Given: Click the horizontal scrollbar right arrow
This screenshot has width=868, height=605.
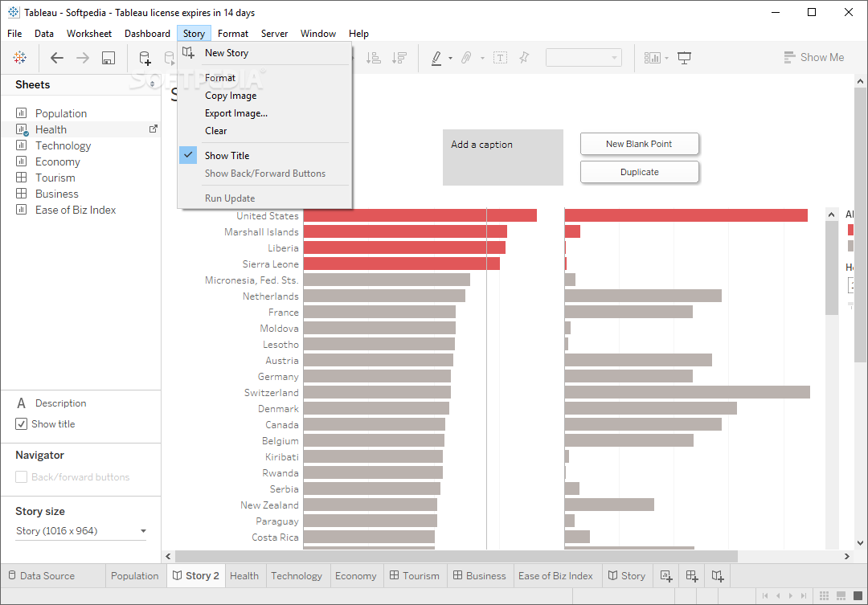Looking at the screenshot, I should tap(847, 556).
